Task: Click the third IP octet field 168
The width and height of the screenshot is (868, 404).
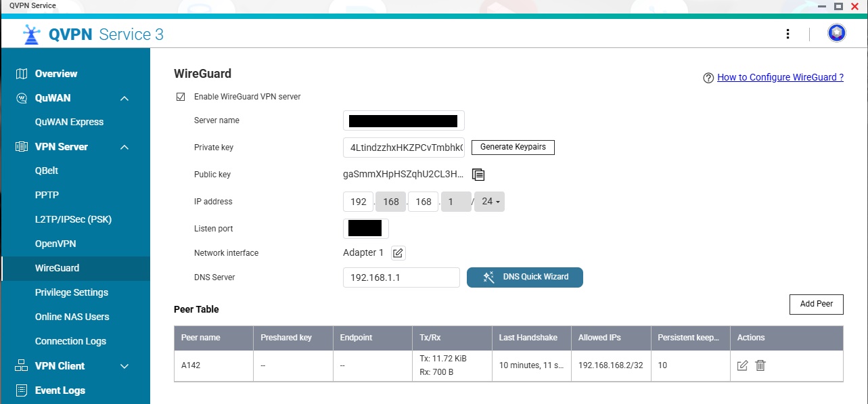Action: point(424,202)
